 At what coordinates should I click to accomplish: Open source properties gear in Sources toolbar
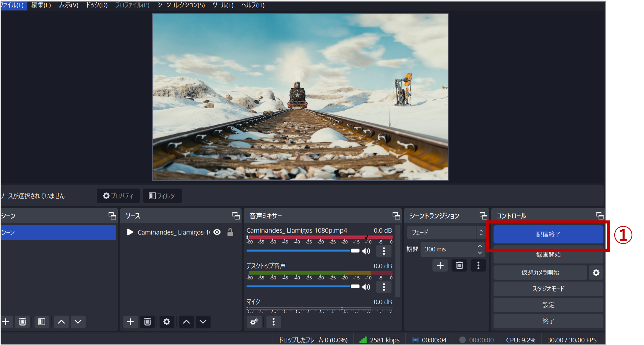[167, 321]
